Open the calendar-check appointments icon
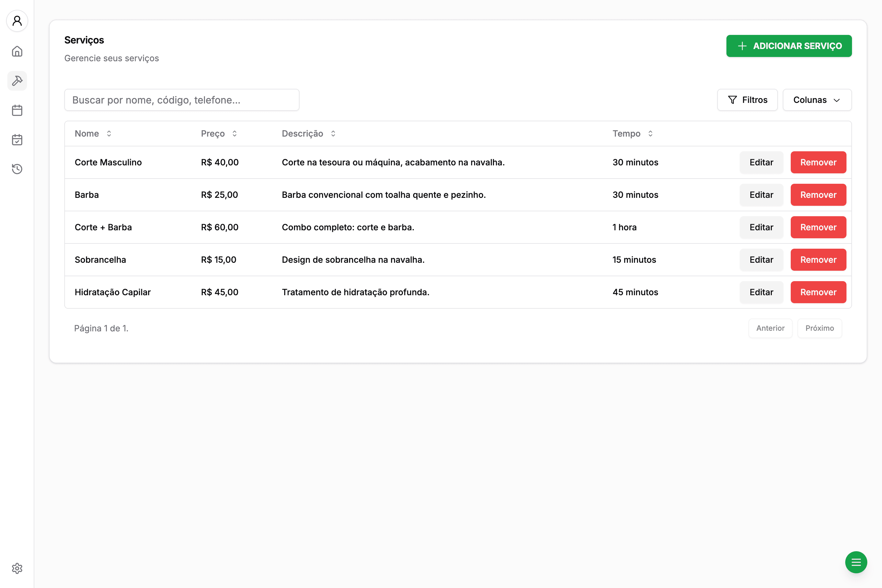The image size is (882, 588). (17, 140)
